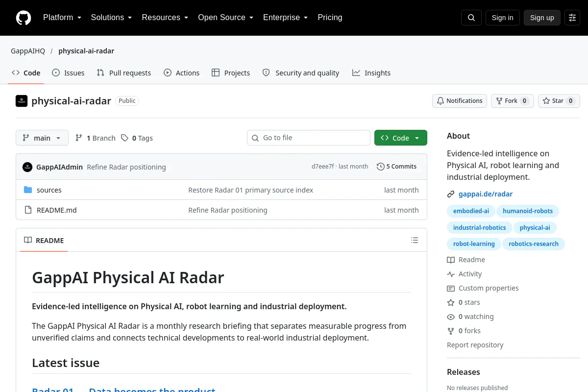Image resolution: width=588 pixels, height=392 pixels.
Task: Open the 'Refine Radar positioning' latest commit message
Action: [126, 167]
